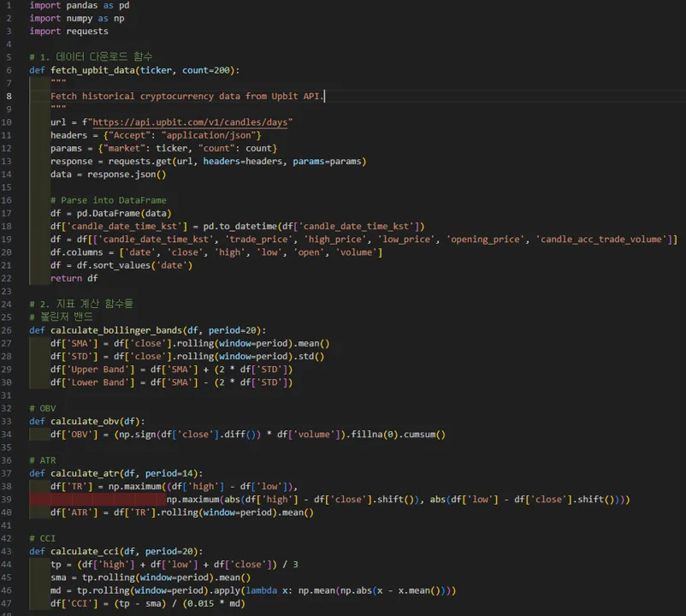This screenshot has width=686, height=616.
Task: Click 'Upper Band' assignment line
Action: pos(171,370)
